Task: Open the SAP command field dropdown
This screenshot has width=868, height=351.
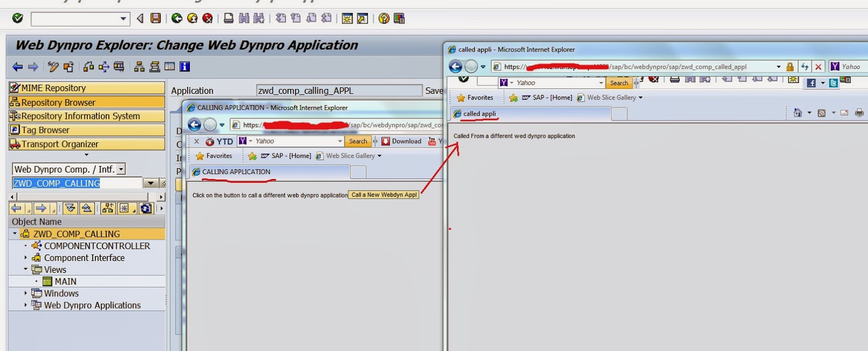Action: point(123,19)
